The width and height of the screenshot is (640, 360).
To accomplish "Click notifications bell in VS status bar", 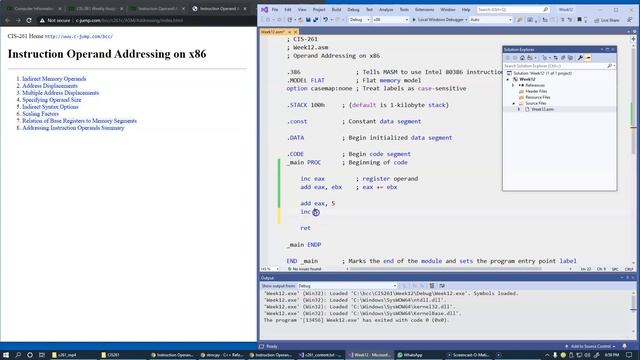I will [x=624, y=346].
